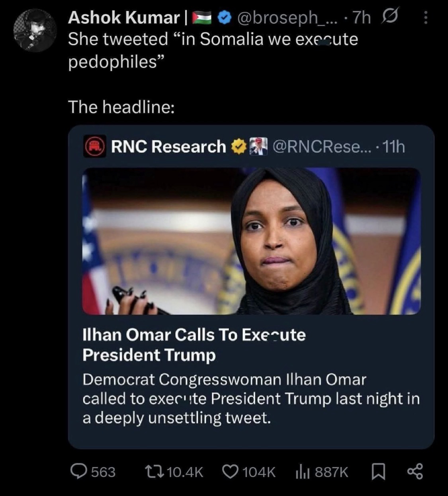Open the three-dot more options menu
The image size is (448, 496).
(425, 18)
